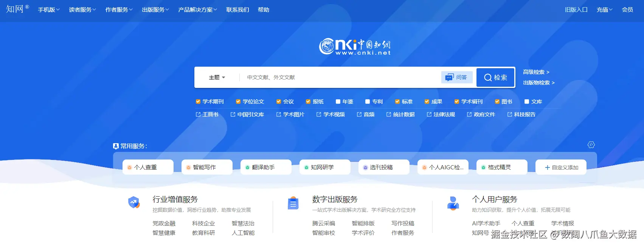Click the 数字出版服务 document icon

pos(293,203)
